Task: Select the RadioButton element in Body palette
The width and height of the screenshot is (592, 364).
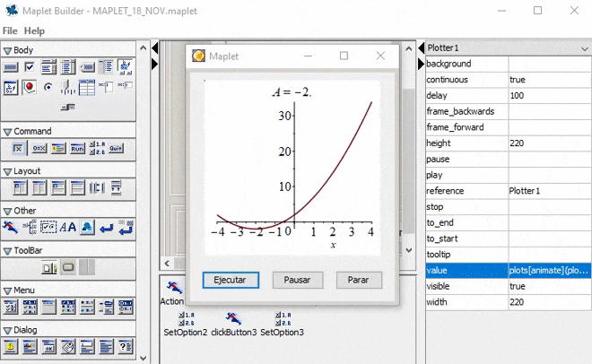Action: [x=48, y=87]
